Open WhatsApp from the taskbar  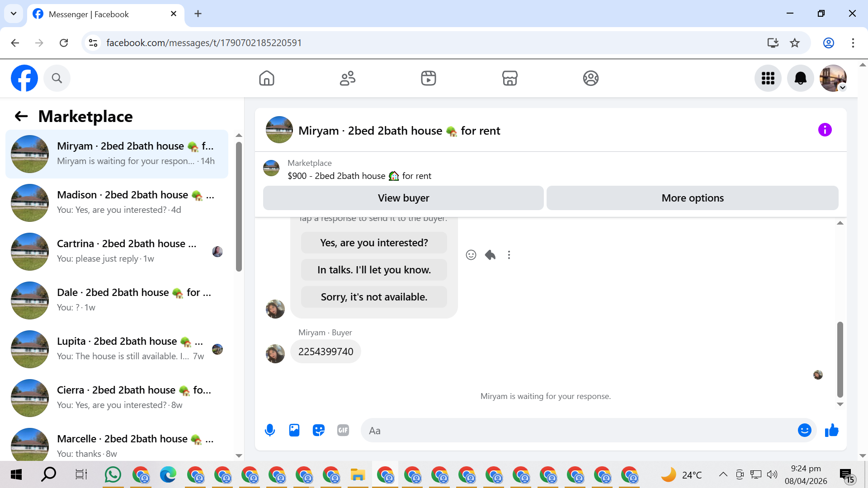[113, 475]
